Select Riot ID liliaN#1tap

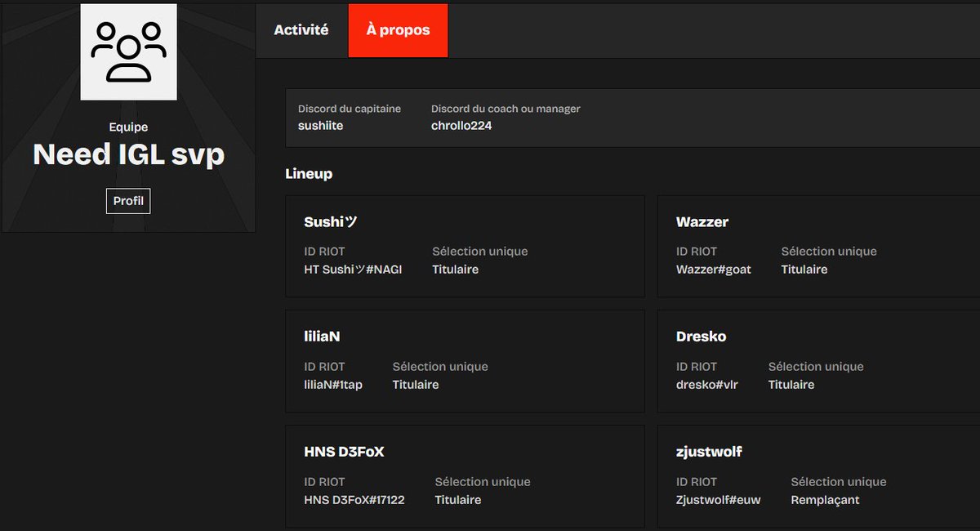point(333,385)
